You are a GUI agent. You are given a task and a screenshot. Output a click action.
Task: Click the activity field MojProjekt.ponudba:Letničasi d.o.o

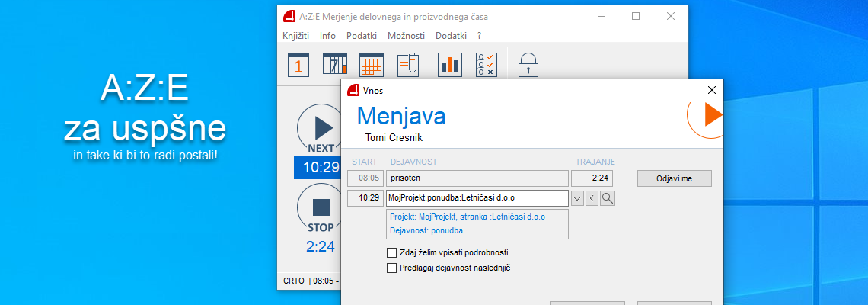click(x=477, y=198)
